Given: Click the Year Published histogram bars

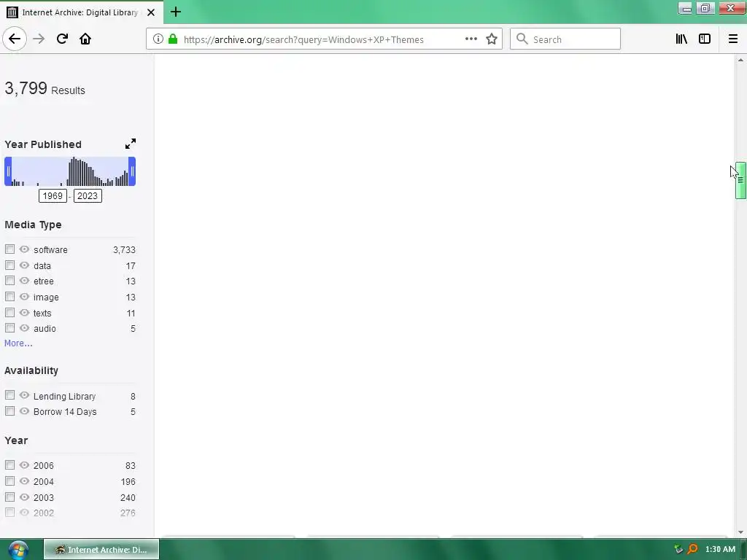Looking at the screenshot, I should (x=70, y=171).
